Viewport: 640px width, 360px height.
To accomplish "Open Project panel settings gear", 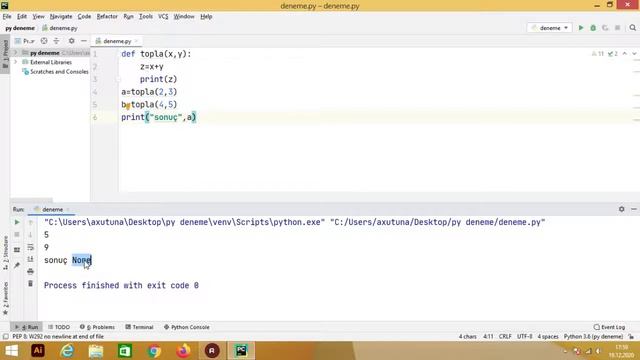I will [71, 41].
